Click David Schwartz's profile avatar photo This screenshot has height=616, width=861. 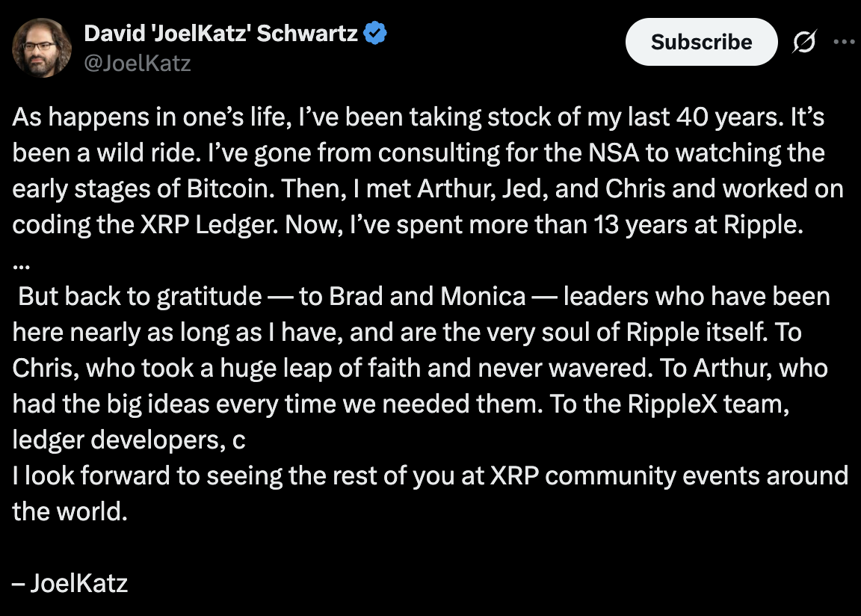(x=42, y=48)
